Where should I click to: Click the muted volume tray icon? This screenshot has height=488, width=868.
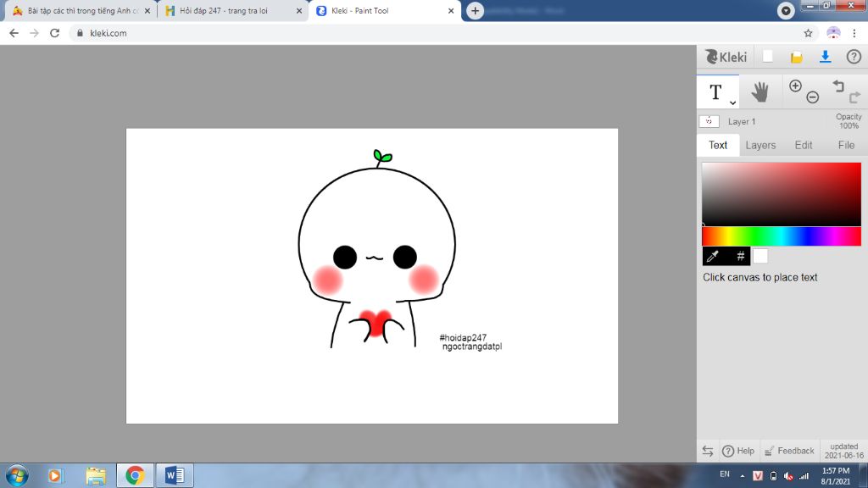(x=788, y=476)
